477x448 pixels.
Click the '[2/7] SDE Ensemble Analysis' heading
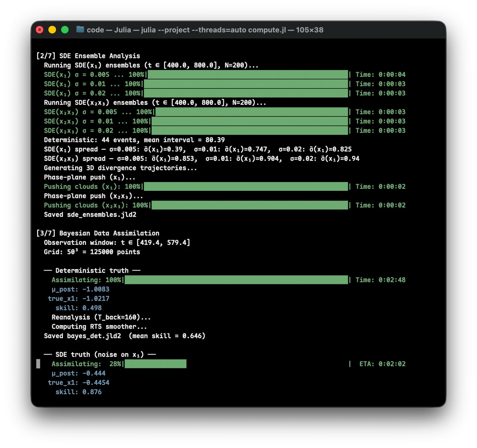pos(88,56)
